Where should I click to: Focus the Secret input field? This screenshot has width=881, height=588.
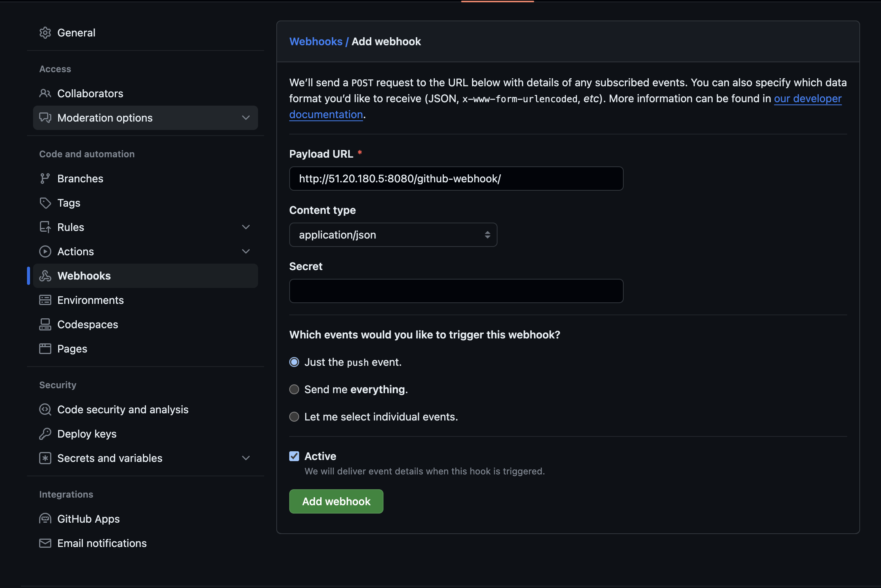click(456, 291)
